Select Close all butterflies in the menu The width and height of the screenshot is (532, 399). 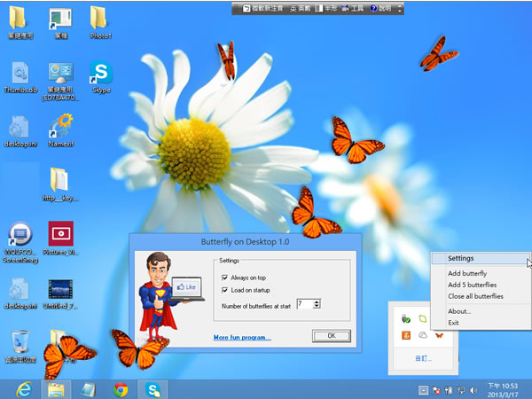pyautogui.click(x=475, y=296)
